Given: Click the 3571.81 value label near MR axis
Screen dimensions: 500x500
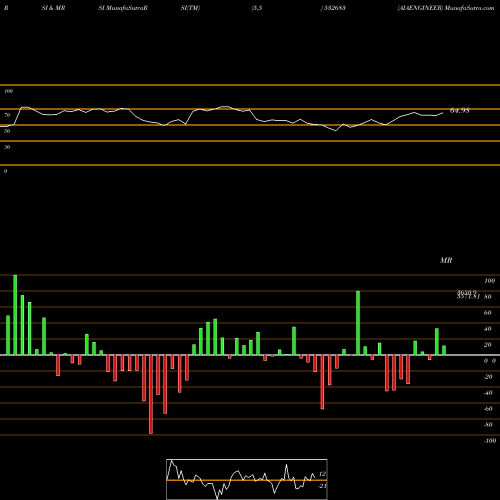Looking at the screenshot, I should (x=468, y=296).
